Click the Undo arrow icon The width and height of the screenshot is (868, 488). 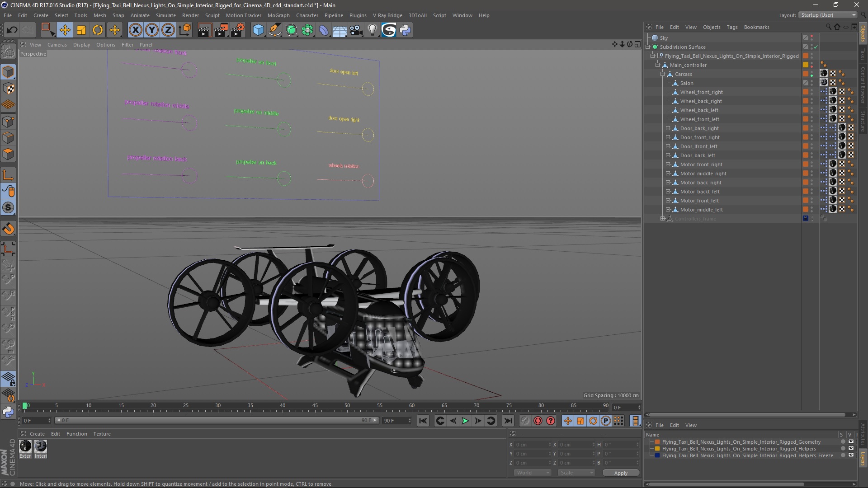click(12, 30)
